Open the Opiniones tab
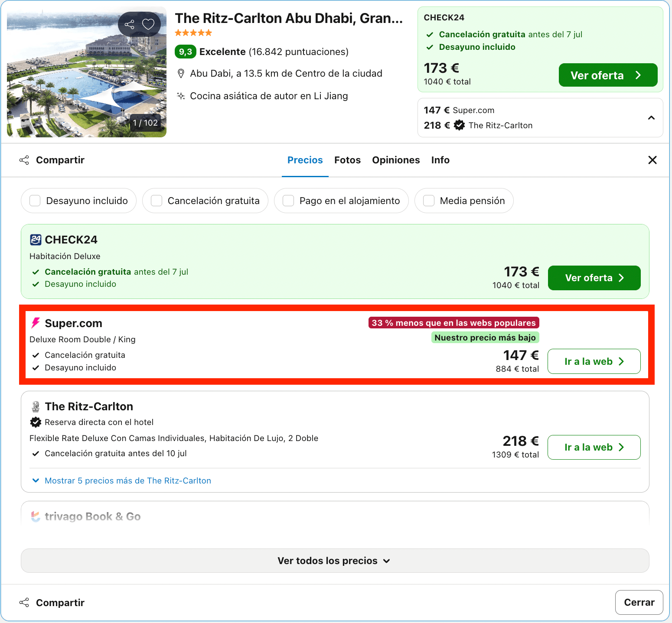This screenshot has height=623, width=672. click(x=396, y=160)
